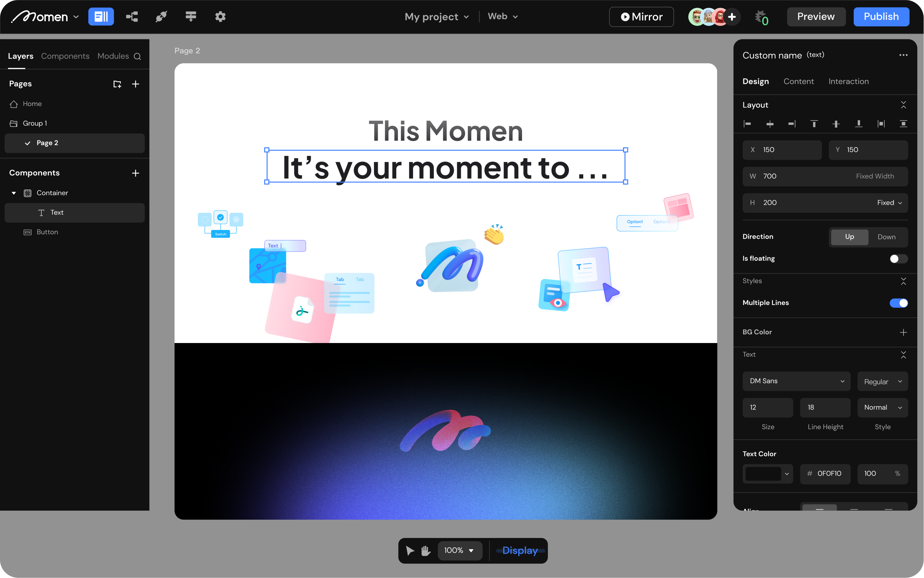Select the Button layer
Screen dimensions: 924x578
click(74, 232)
